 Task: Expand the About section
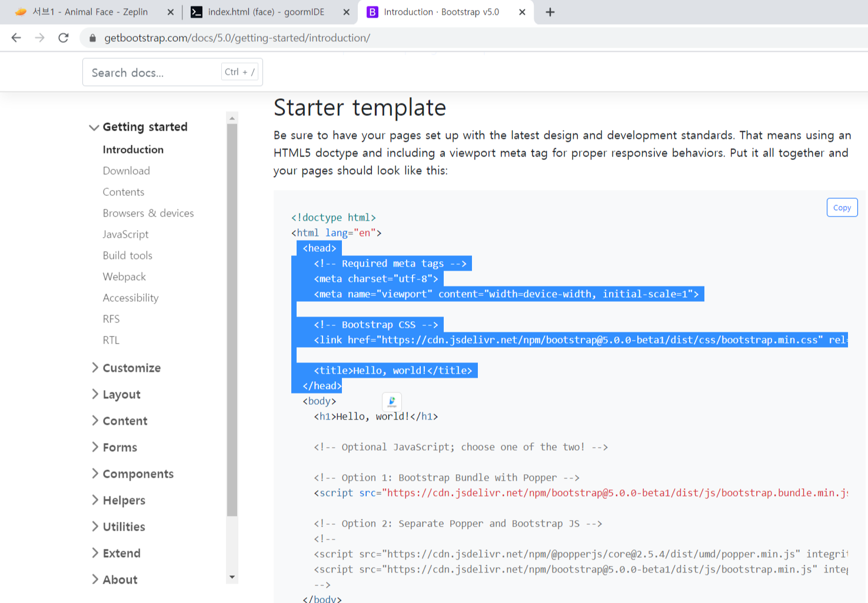pyautogui.click(x=115, y=579)
